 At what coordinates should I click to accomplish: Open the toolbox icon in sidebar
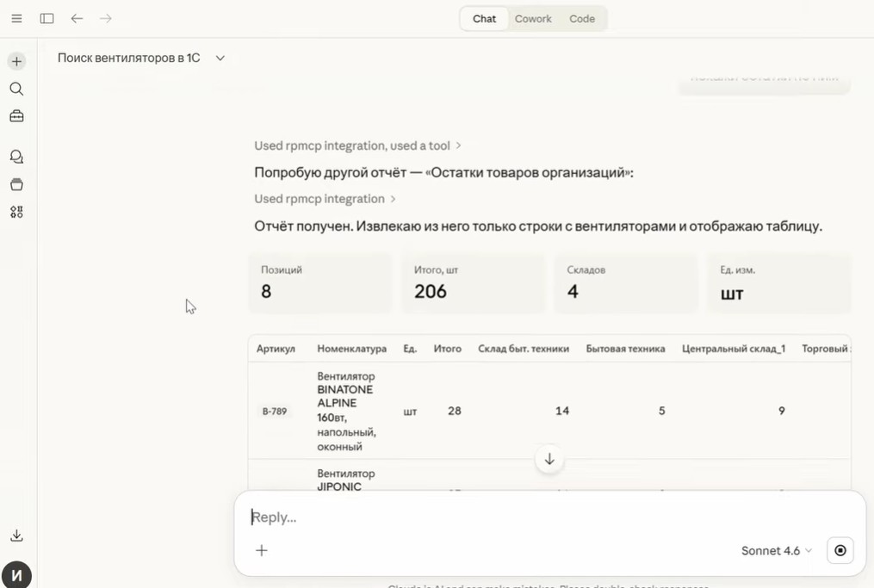tap(16, 116)
